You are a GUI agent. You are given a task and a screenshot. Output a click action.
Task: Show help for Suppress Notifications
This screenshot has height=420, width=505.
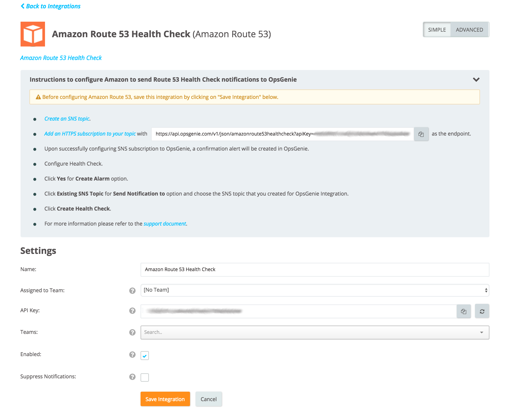coord(132,377)
